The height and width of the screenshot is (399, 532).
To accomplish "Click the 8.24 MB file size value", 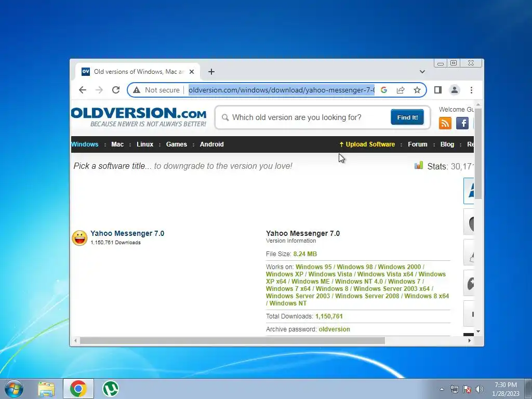I will [305, 254].
